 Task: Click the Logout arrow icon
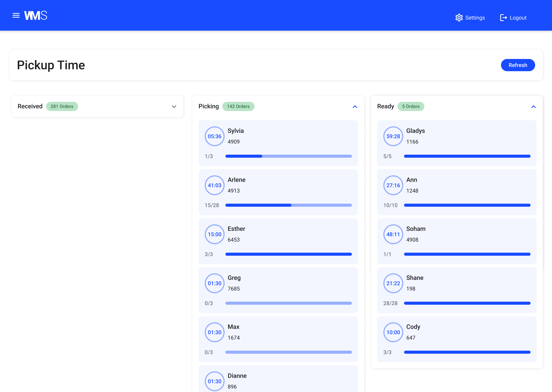504,18
